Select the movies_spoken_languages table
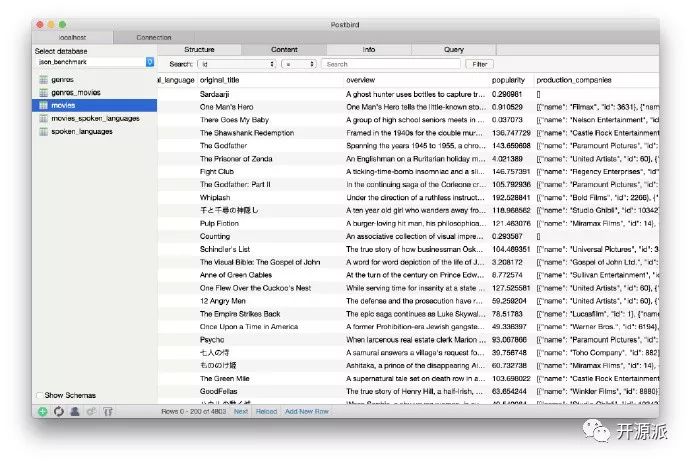Image resolution: width=690 pixels, height=463 pixels. pyautogui.click(x=95, y=118)
